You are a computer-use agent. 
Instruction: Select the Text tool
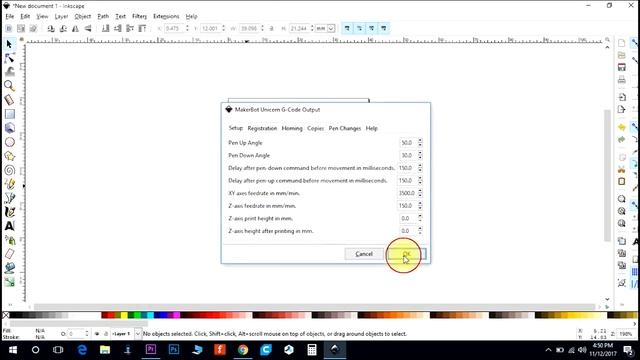9,226
